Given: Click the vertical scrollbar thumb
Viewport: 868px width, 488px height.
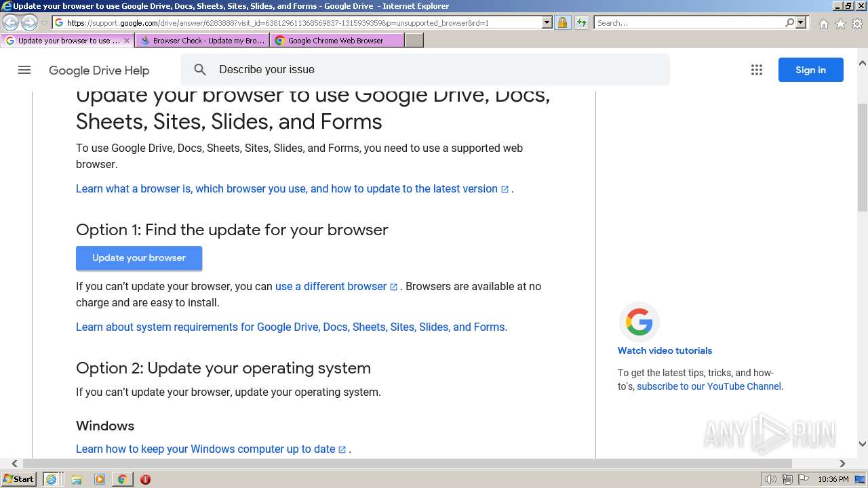Looking at the screenshot, I should pyautogui.click(x=863, y=157).
